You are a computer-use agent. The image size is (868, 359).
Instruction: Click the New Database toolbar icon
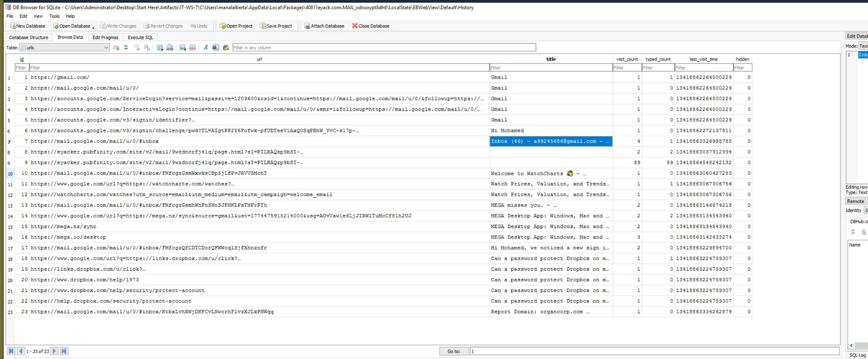12,26
